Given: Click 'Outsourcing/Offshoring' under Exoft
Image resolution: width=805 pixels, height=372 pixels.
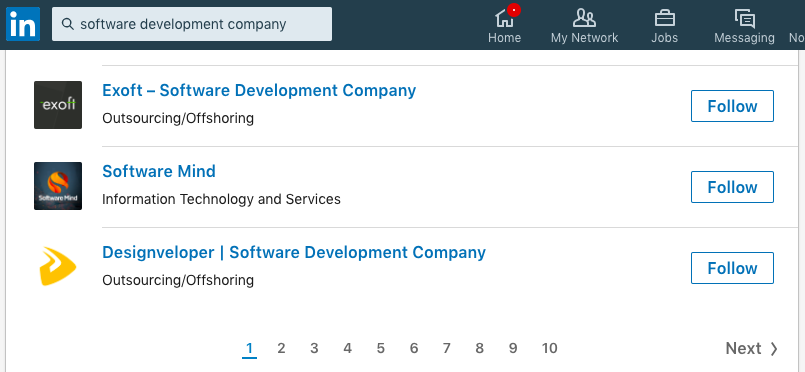Looking at the screenshot, I should coord(178,118).
